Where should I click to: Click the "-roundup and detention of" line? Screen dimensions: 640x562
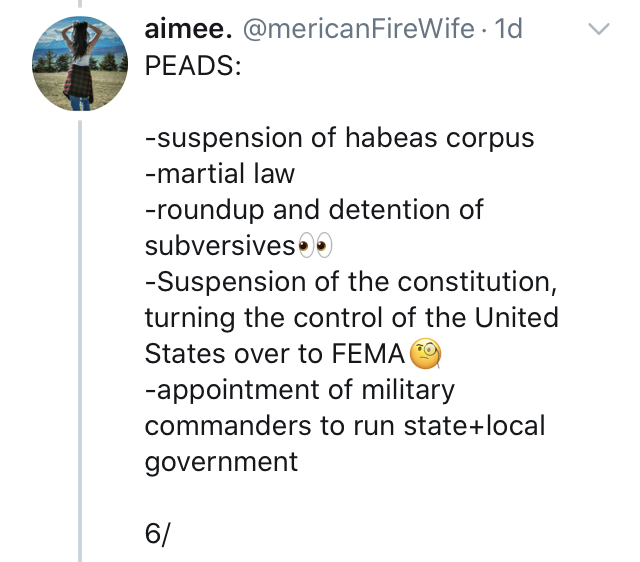[314, 210]
